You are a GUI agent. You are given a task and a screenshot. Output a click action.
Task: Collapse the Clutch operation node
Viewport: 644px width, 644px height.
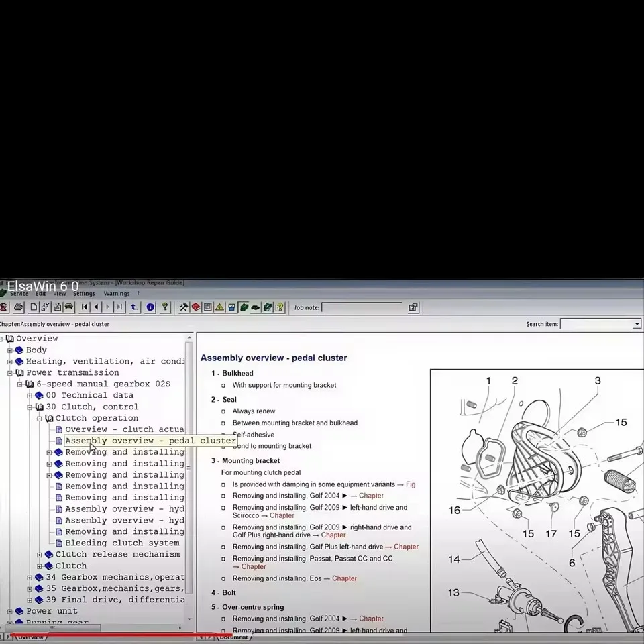click(40, 419)
